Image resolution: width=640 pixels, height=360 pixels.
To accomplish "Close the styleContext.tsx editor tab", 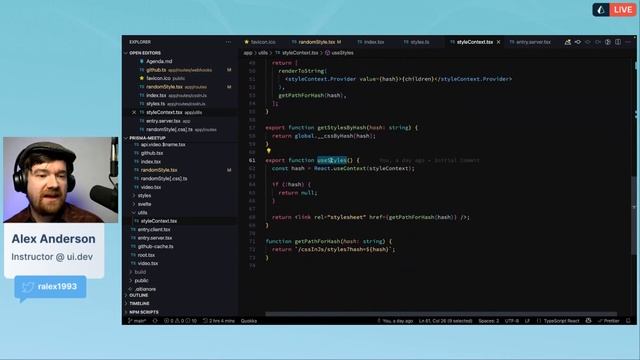I will [x=498, y=42].
